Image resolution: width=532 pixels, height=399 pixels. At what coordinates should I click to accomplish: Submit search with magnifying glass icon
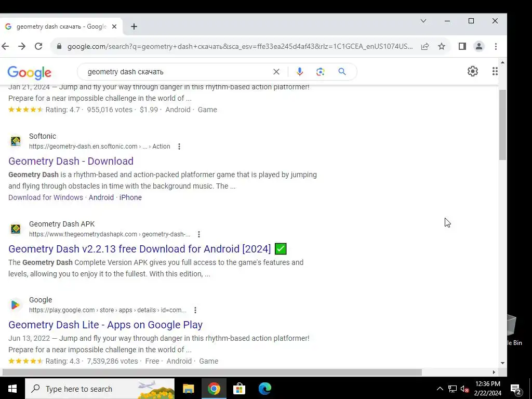[x=342, y=72]
